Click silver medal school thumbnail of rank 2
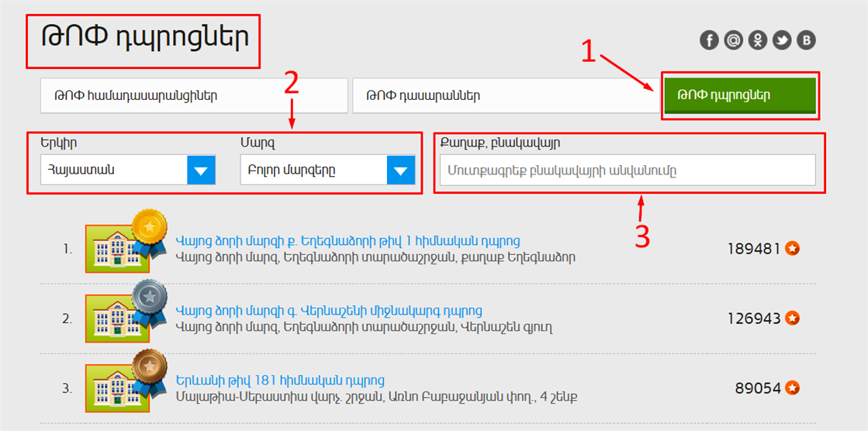Viewport: 868px width, 431px height. [x=125, y=312]
